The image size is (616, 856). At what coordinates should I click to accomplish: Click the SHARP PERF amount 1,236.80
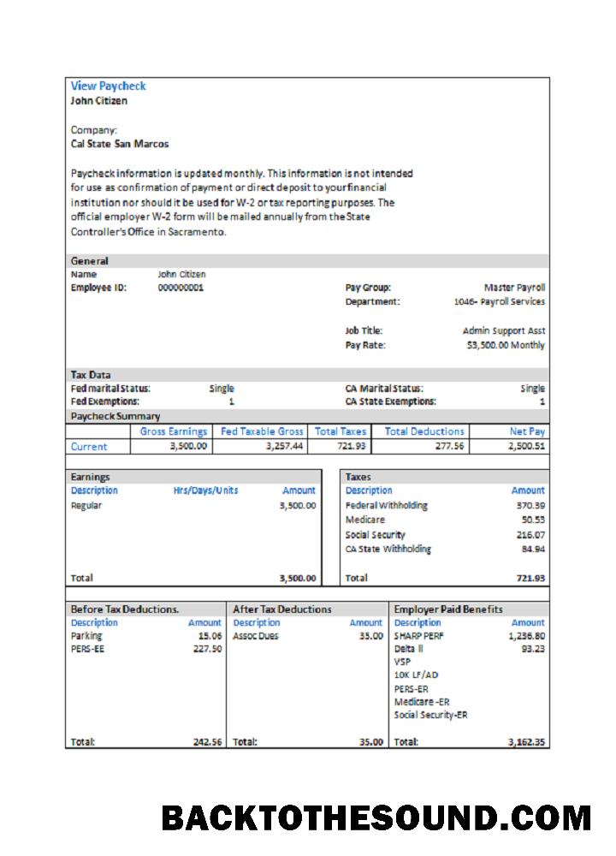[526, 636]
